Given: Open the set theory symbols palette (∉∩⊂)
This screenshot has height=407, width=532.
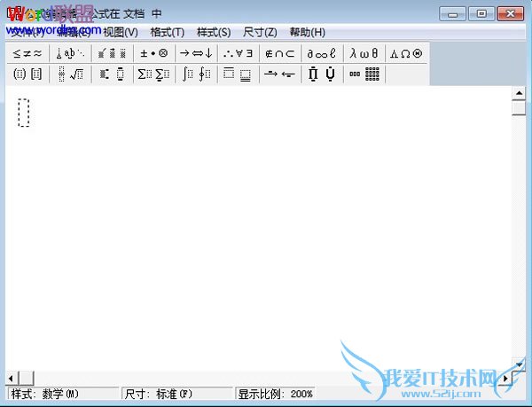Looking at the screenshot, I should coord(280,53).
